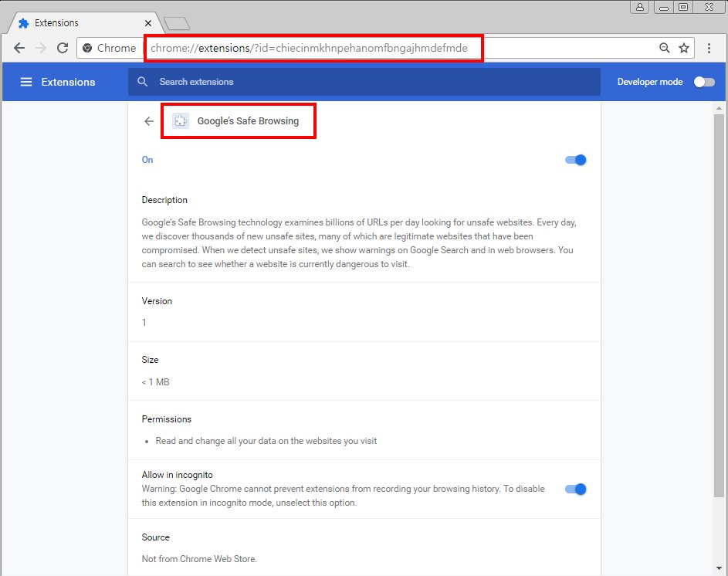Click the Size value < 1 MB

coord(155,382)
